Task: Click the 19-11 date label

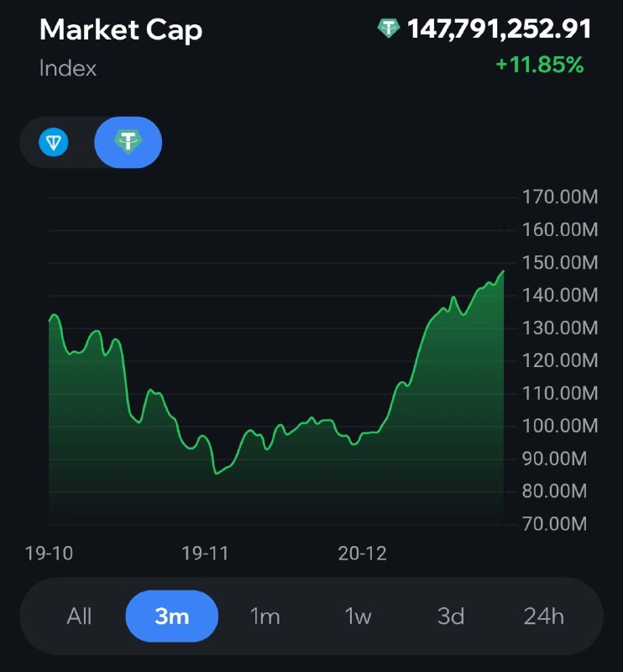Action: pyautogui.click(x=205, y=553)
